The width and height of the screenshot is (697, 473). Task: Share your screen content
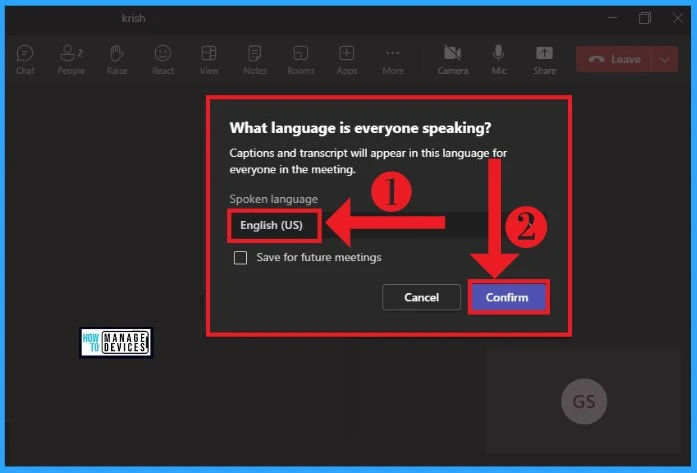(x=545, y=60)
